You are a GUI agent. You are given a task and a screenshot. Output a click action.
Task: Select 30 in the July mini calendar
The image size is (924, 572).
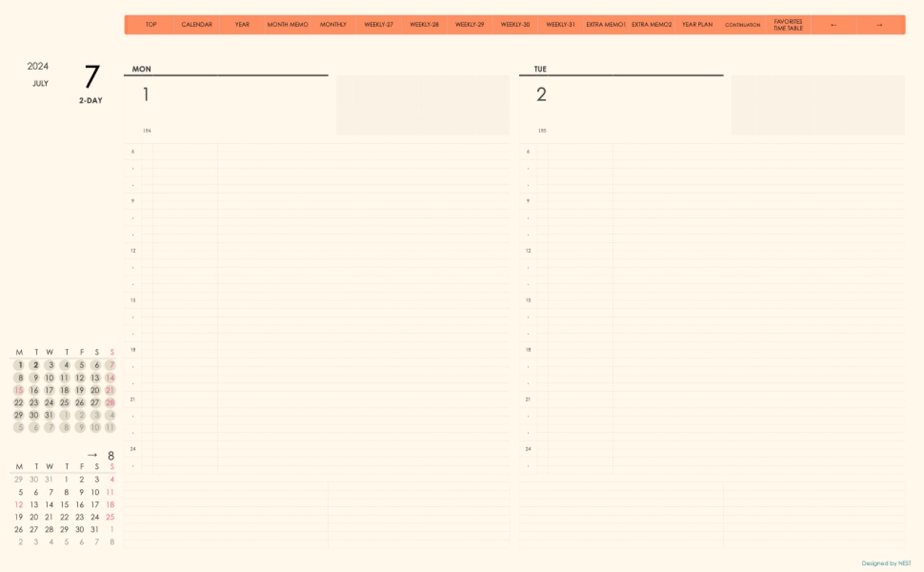34,415
